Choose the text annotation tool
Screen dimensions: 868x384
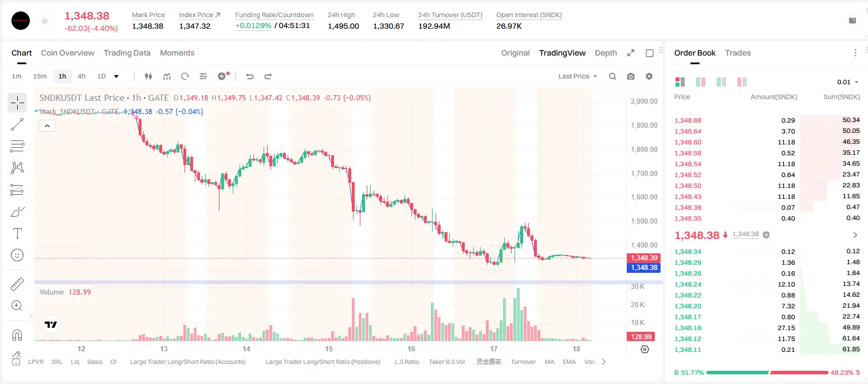pos(17,233)
